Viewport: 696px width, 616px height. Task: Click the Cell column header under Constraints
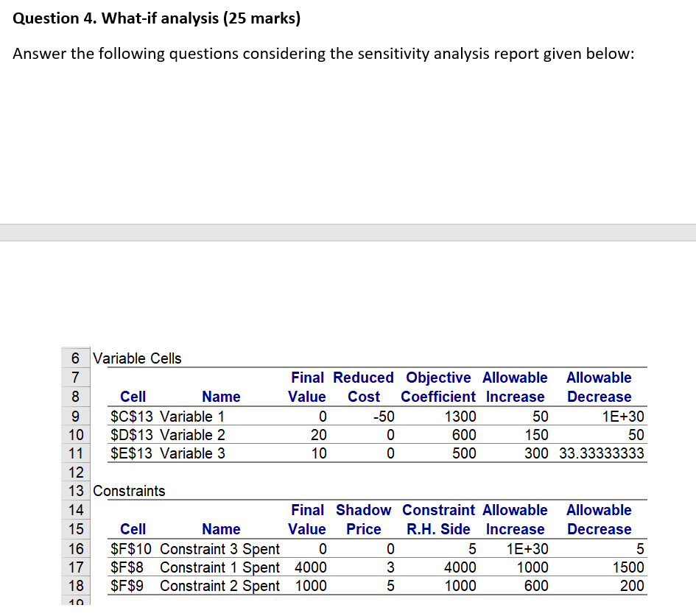[133, 529]
